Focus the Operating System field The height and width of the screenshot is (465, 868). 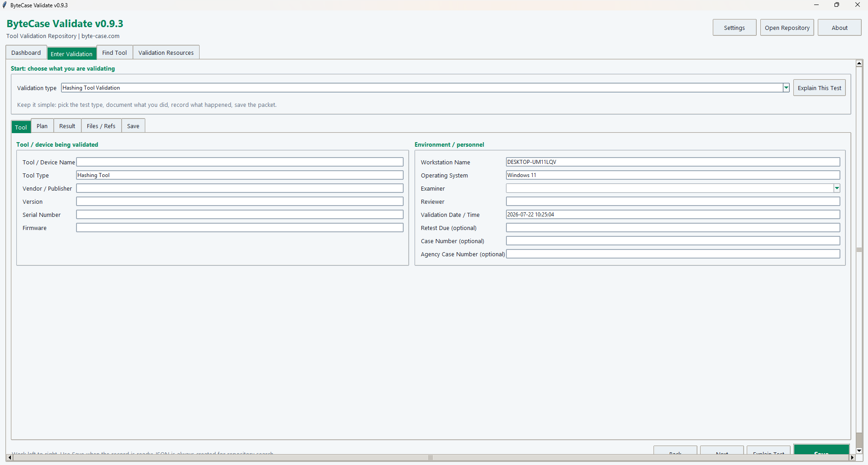[x=673, y=175]
